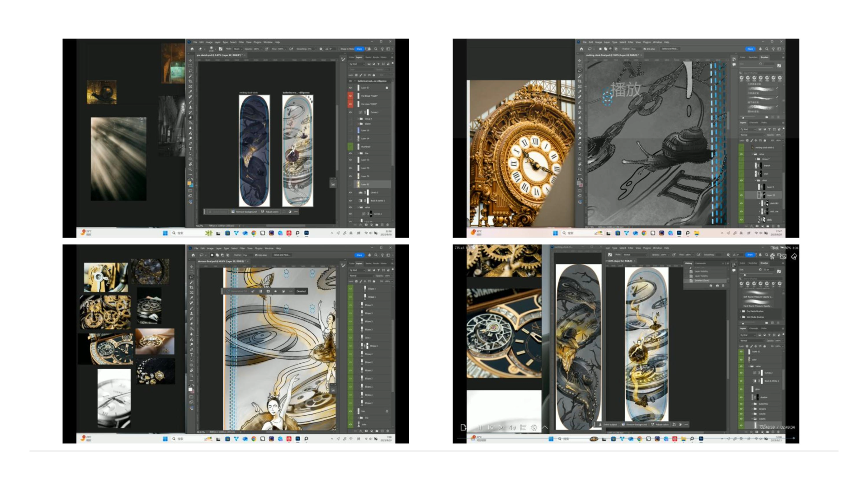868x488 pixels.
Task: Expand the butterflies layer group
Action: pyautogui.click(x=751, y=404)
